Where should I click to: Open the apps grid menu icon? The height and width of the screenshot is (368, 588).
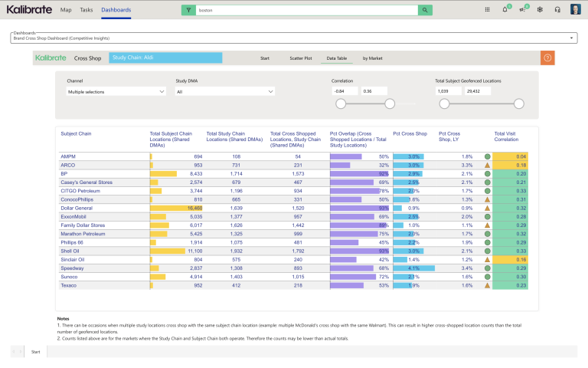click(488, 10)
